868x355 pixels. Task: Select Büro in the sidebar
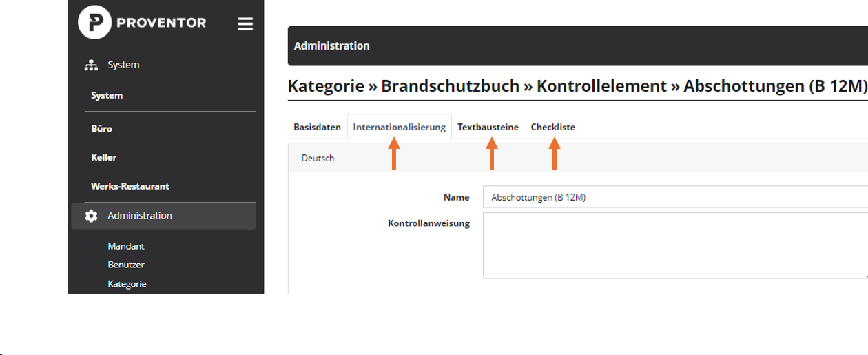[x=101, y=128]
